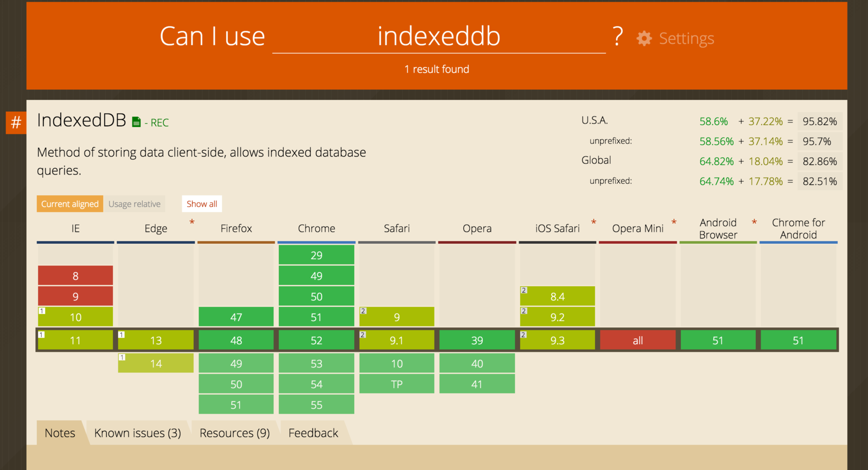Click the Opera Mini all cell
The width and height of the screenshot is (868, 470).
[x=638, y=340]
